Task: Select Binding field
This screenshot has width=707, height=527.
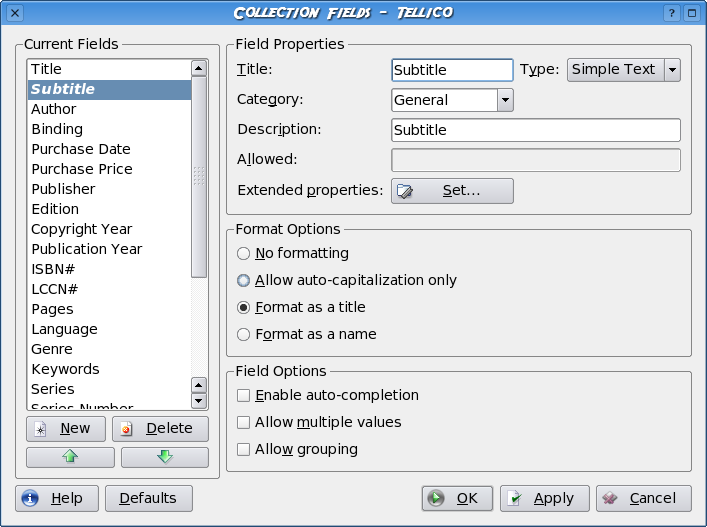Action: (x=110, y=129)
